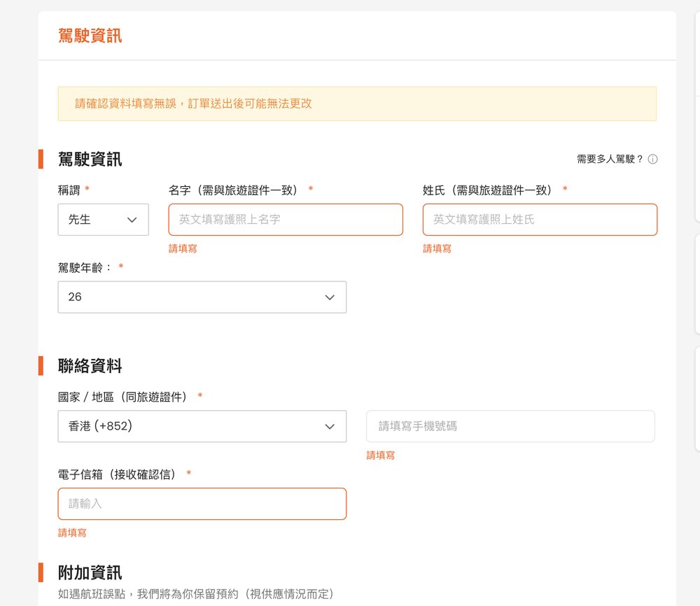Click the 姓氏 surname input field
The image size is (700, 606).
pos(540,220)
